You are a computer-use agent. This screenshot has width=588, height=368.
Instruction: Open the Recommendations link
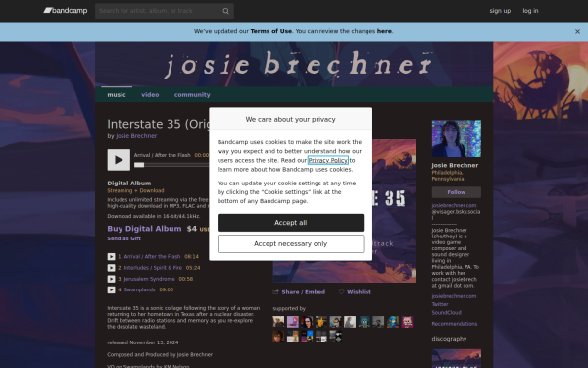click(x=455, y=324)
